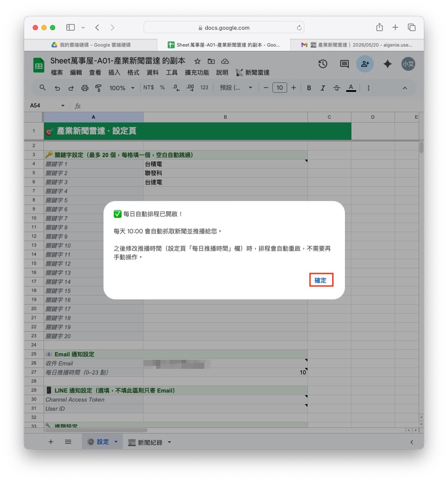
Task: Open the 資料 menu
Action: (x=152, y=72)
